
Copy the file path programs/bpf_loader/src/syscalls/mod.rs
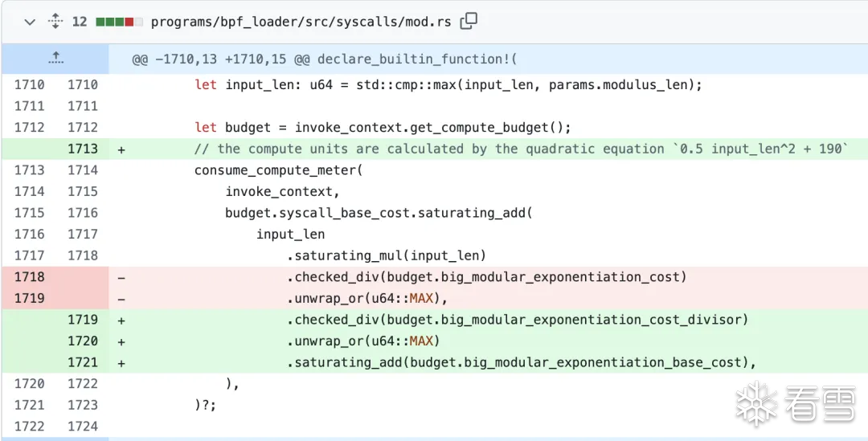pos(469,22)
